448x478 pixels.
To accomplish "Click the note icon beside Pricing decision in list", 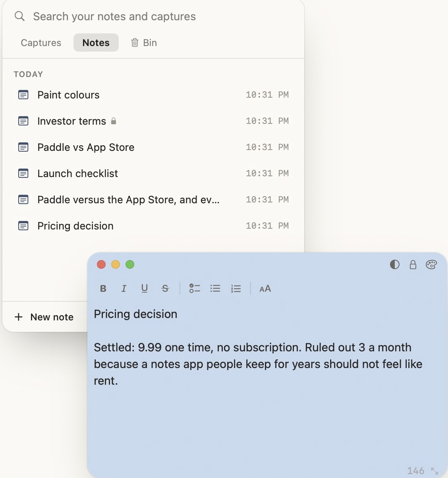I will tap(23, 226).
